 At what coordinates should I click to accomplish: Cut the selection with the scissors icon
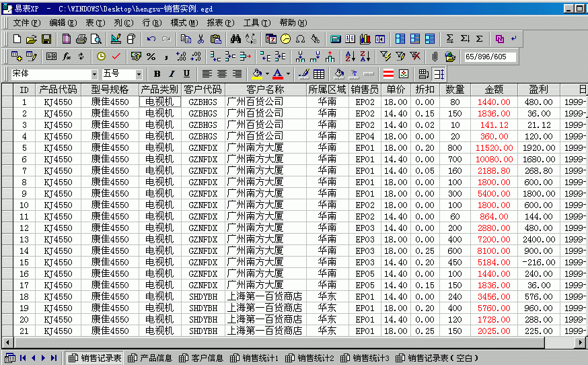click(200, 38)
